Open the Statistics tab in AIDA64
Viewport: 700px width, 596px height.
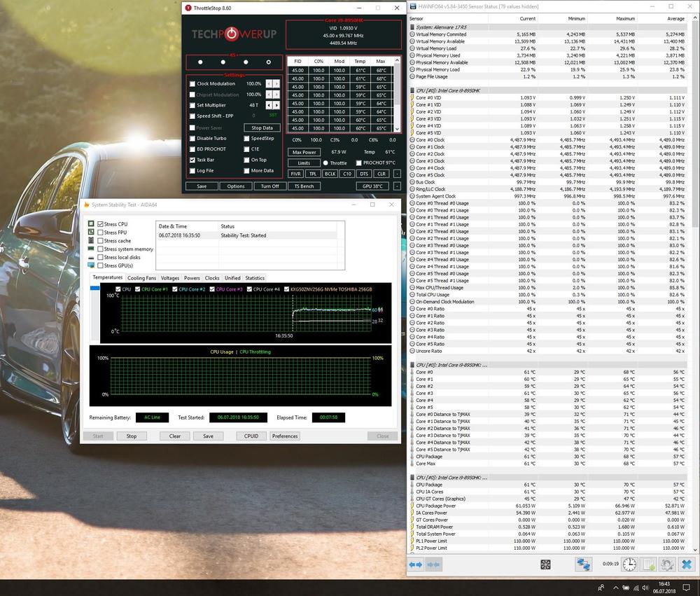point(255,278)
